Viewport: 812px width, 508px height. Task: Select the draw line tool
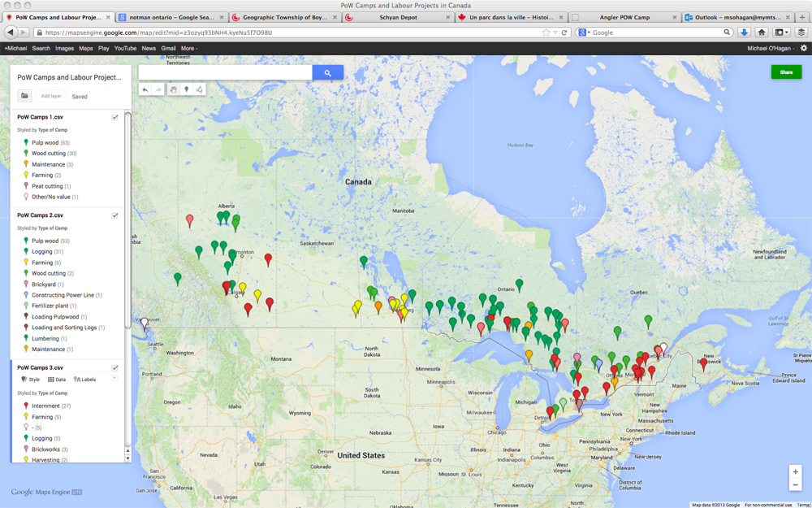[199, 89]
